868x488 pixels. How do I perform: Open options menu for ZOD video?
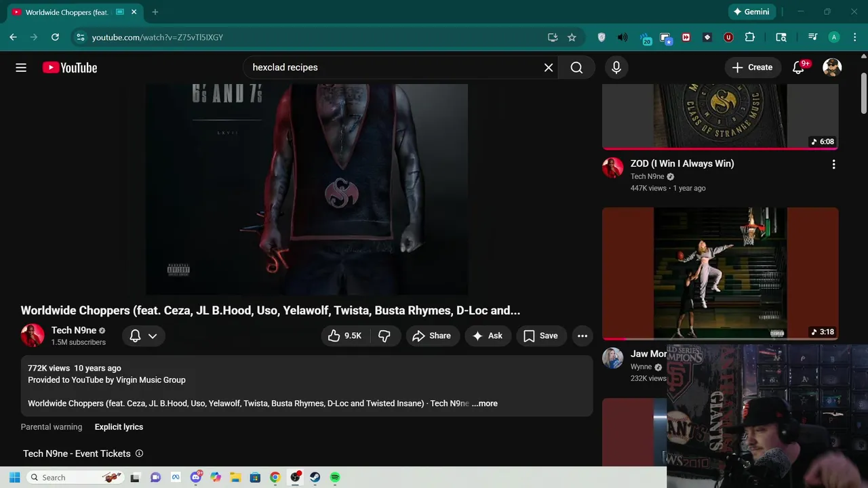click(833, 164)
